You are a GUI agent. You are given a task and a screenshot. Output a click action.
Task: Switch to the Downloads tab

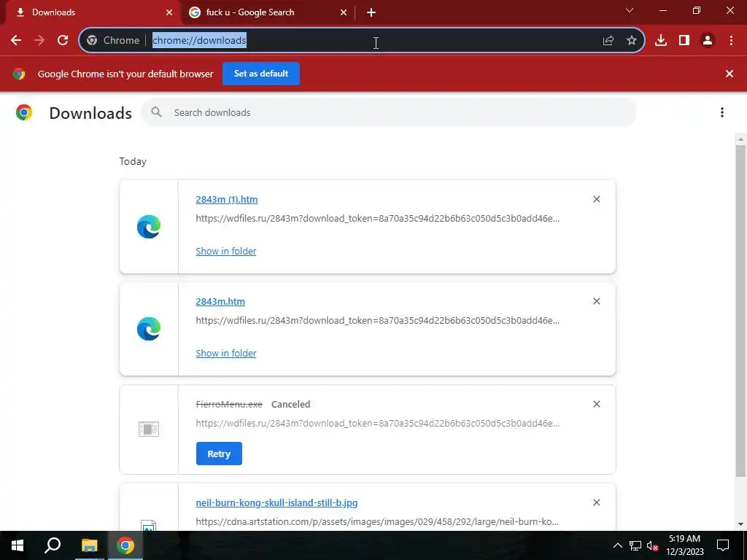(90, 12)
